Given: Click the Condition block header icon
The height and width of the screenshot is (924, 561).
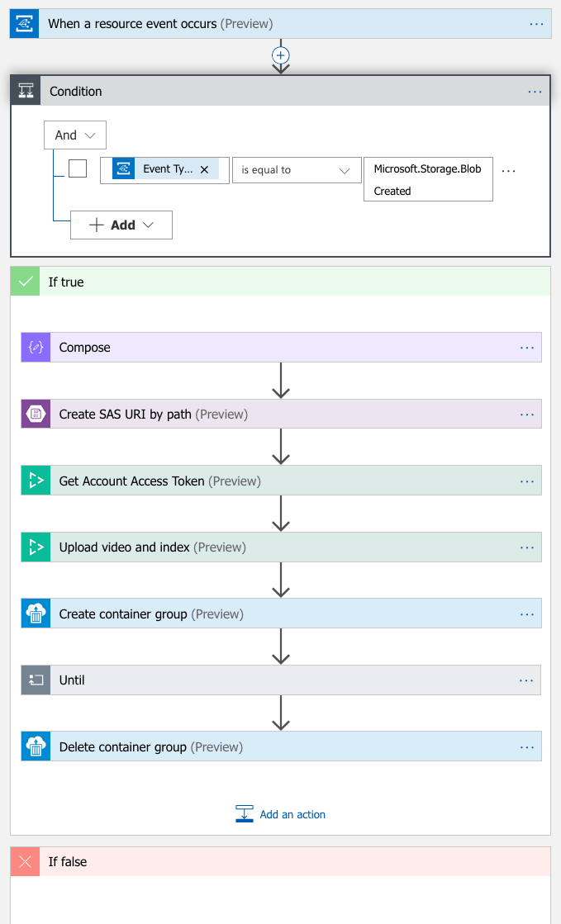Looking at the screenshot, I should tap(24, 90).
